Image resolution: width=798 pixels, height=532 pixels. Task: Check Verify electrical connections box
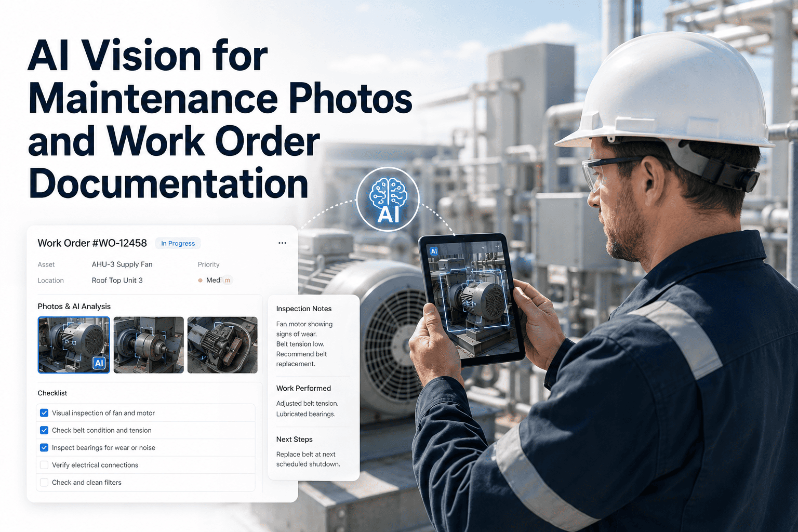44,465
